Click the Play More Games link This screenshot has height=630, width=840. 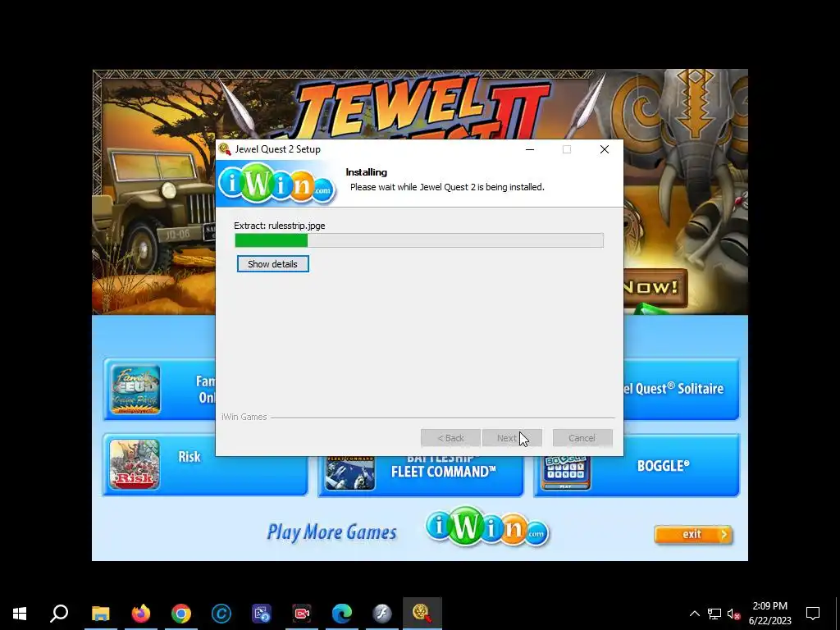(331, 532)
